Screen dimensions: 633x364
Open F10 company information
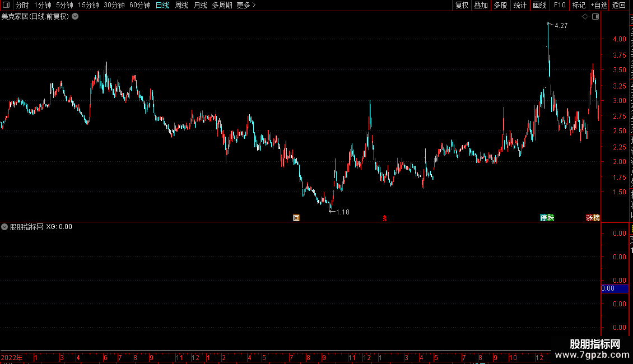[560, 5]
